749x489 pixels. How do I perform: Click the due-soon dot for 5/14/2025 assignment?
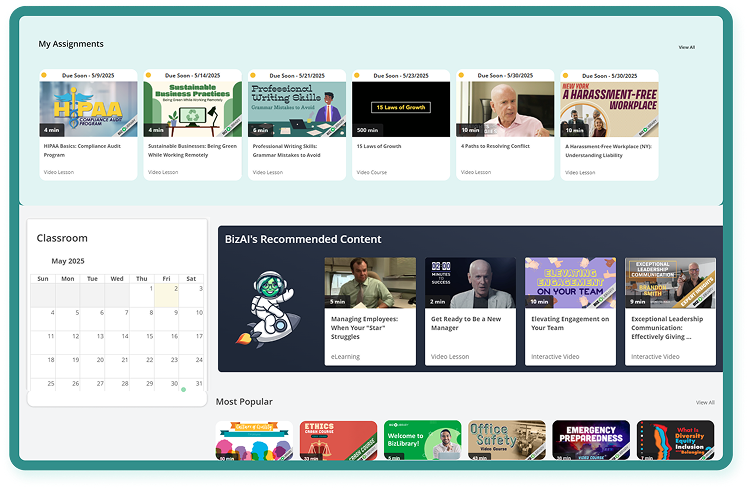[x=148, y=75]
